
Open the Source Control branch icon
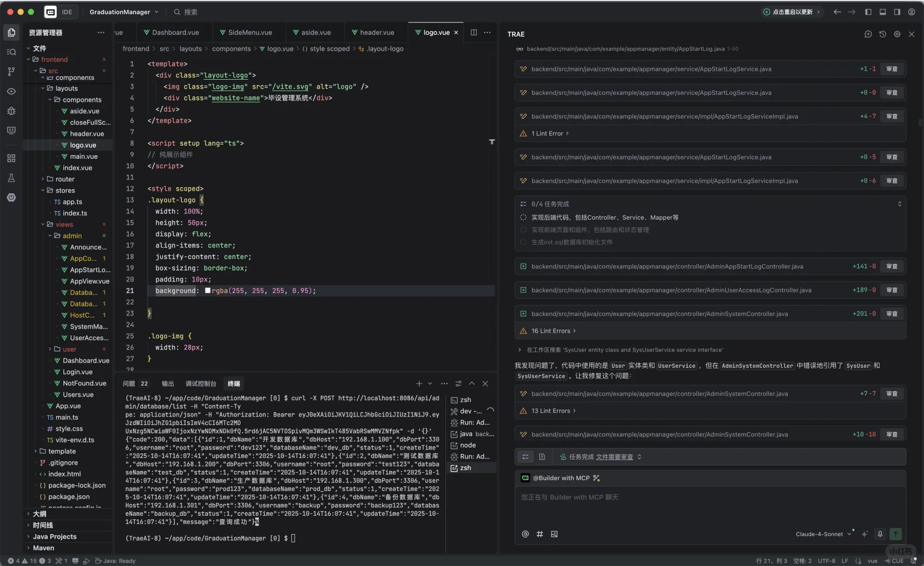coord(11,72)
